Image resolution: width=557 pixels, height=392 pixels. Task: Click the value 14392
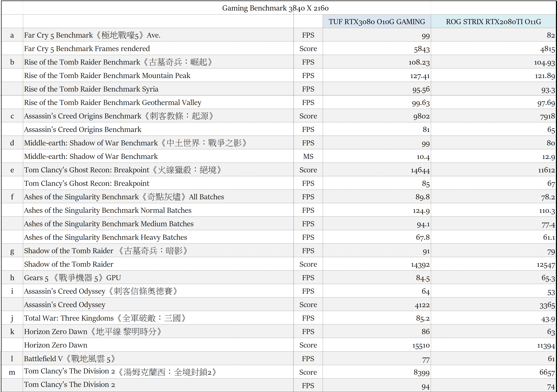click(420, 265)
